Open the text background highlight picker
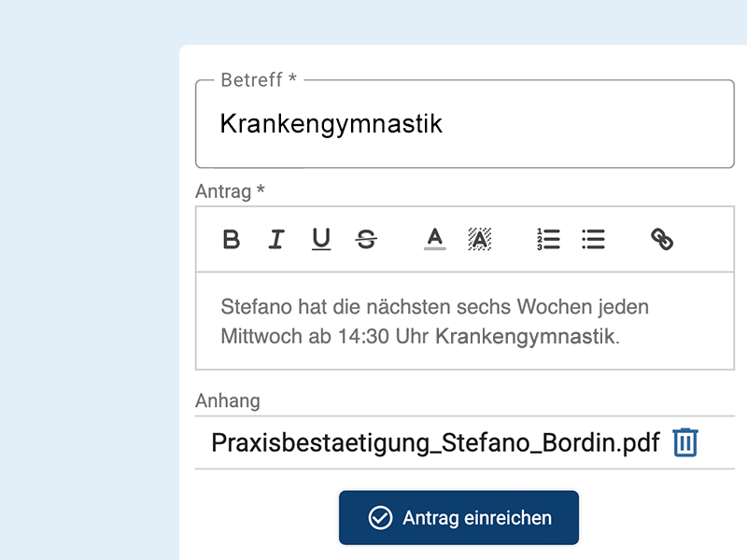The image size is (747, 560). [480, 239]
